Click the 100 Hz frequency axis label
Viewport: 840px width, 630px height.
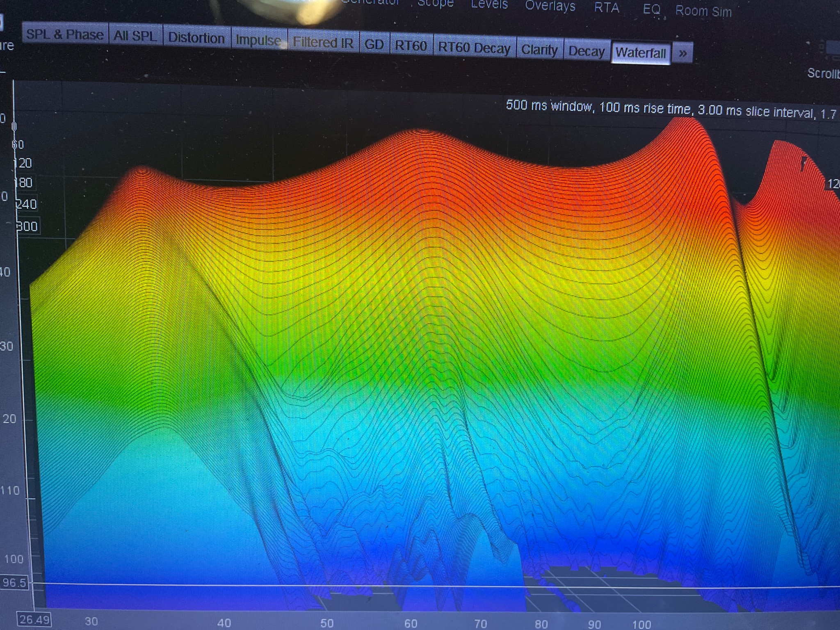[x=641, y=625]
